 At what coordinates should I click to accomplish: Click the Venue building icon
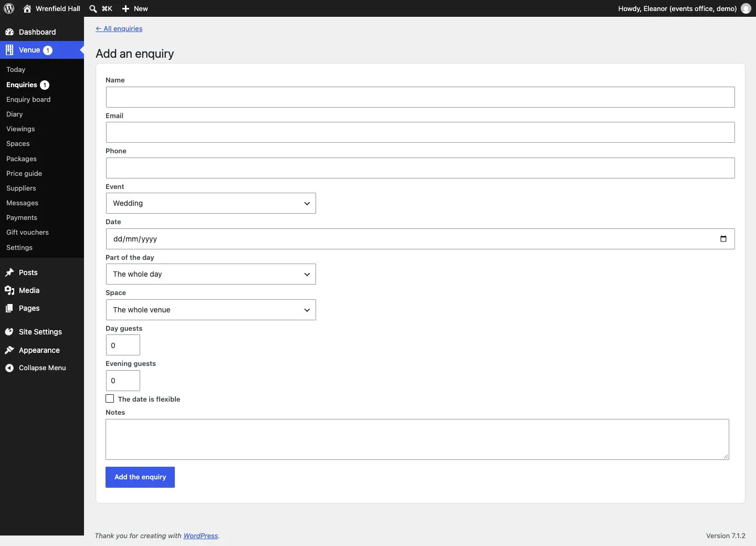pos(9,50)
